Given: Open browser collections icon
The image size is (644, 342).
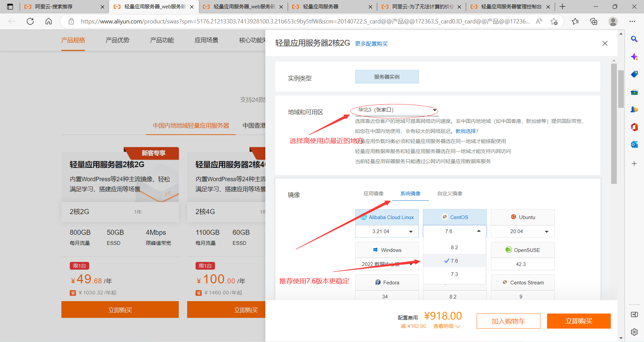Looking at the screenshot, I should [594, 21].
